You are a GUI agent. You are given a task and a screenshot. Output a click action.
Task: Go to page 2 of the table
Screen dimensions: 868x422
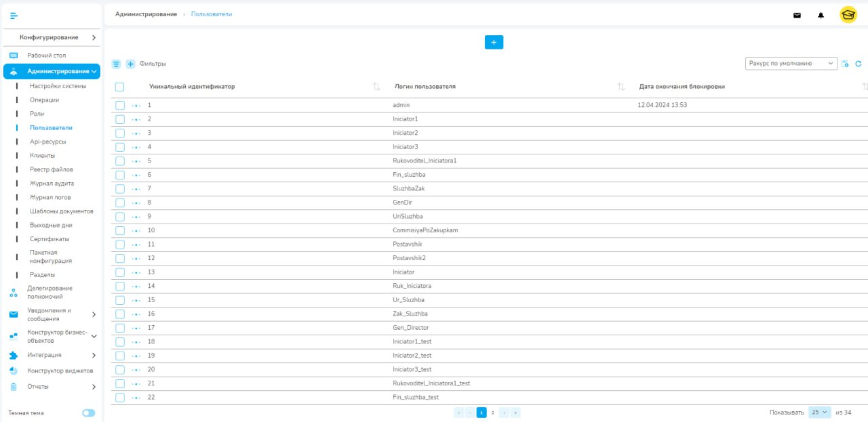point(492,412)
